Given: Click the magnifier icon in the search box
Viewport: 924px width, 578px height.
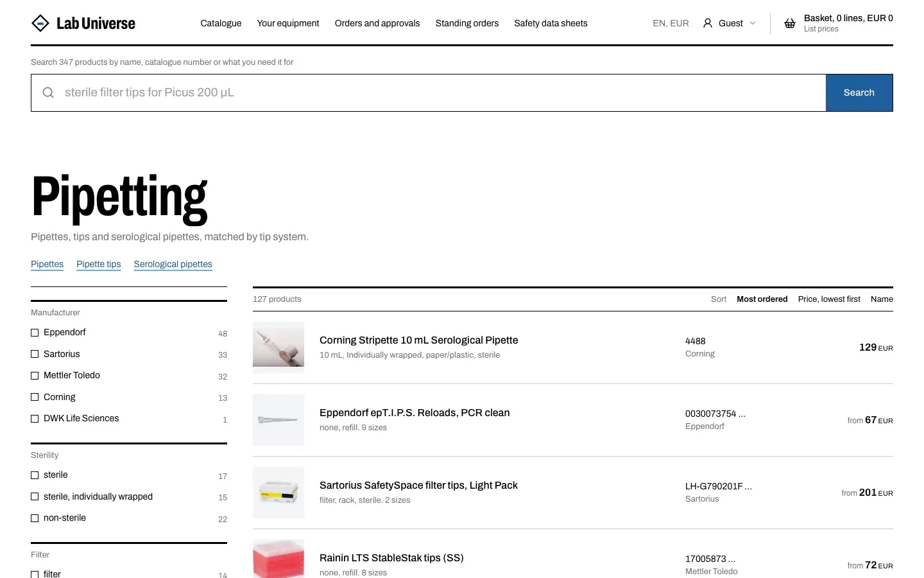Looking at the screenshot, I should click(48, 92).
